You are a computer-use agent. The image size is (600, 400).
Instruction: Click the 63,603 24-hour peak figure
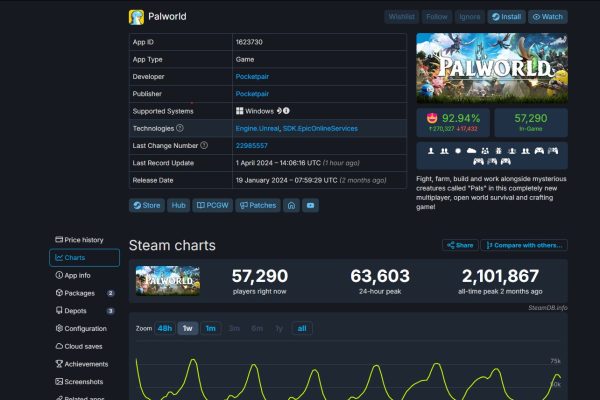380,276
